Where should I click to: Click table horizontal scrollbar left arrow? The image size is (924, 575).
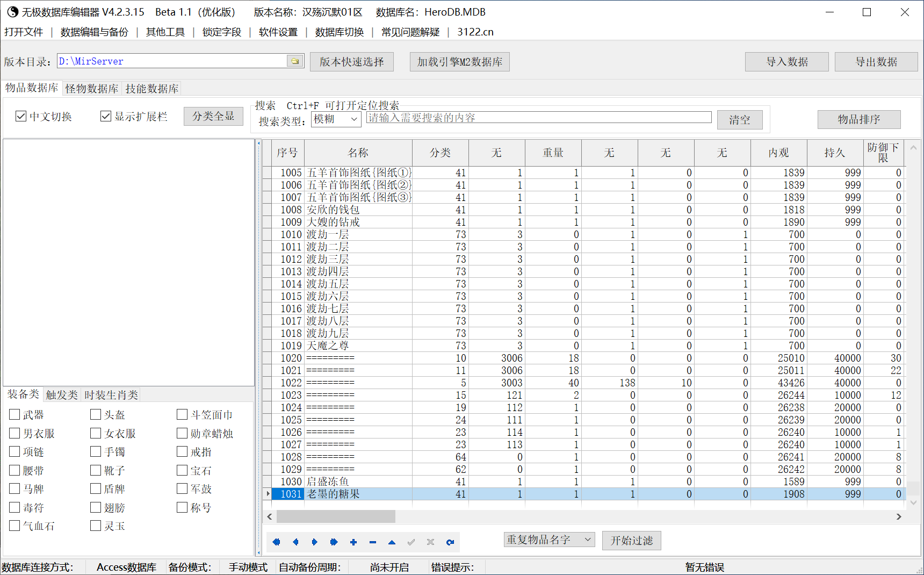(x=270, y=516)
